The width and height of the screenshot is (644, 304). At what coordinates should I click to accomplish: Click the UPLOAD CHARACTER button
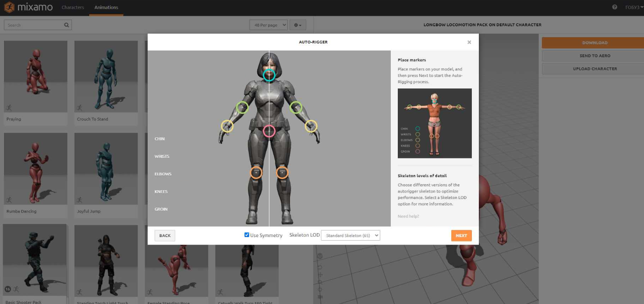(594, 69)
